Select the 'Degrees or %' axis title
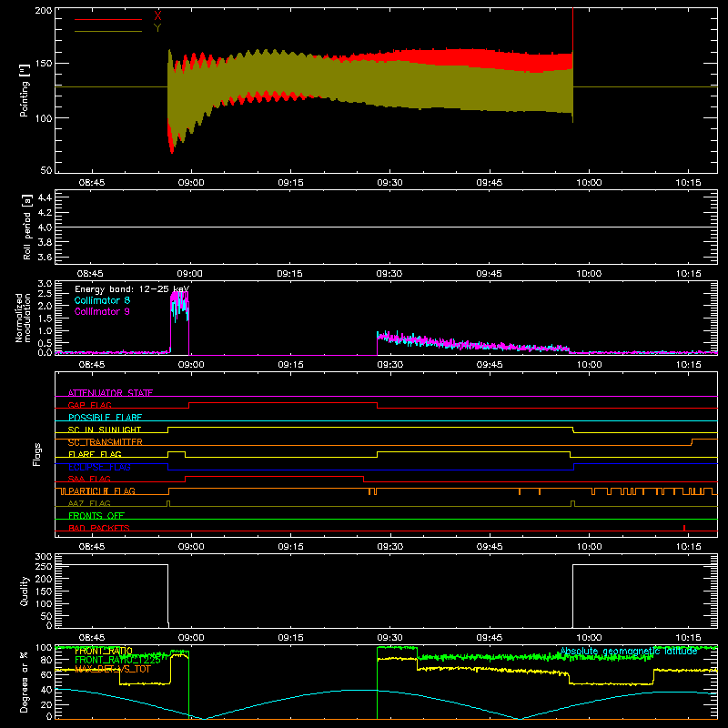 (x=24, y=682)
